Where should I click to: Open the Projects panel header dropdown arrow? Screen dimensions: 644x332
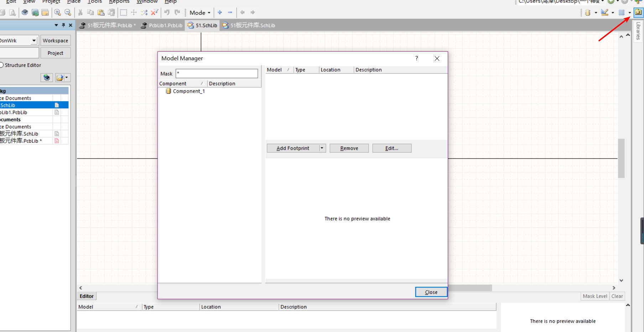tap(56, 25)
